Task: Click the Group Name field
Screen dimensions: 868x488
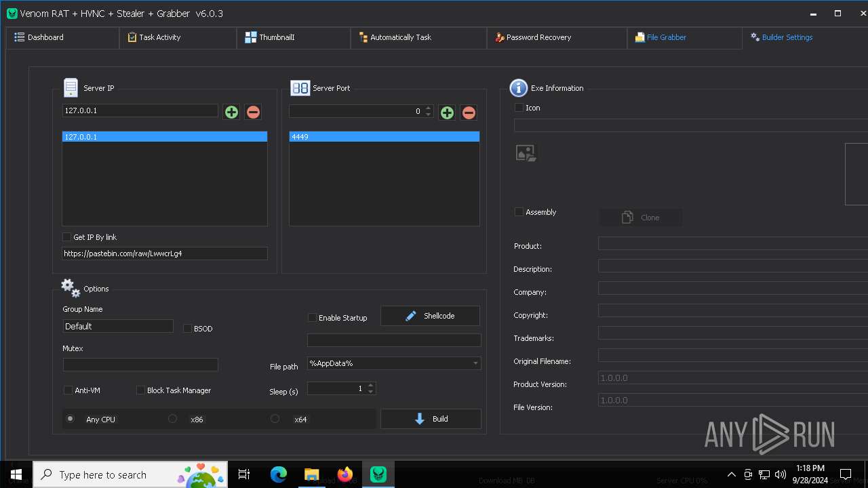Action: [x=118, y=326]
